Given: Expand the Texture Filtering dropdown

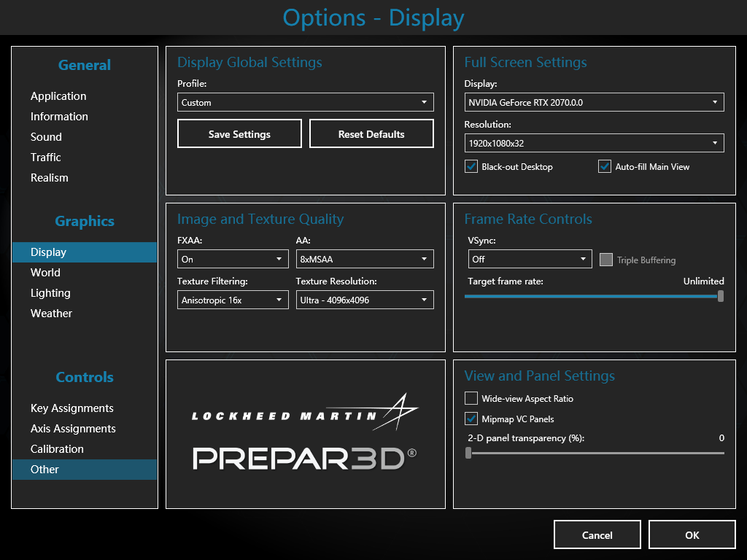Looking at the screenshot, I should [x=233, y=300].
